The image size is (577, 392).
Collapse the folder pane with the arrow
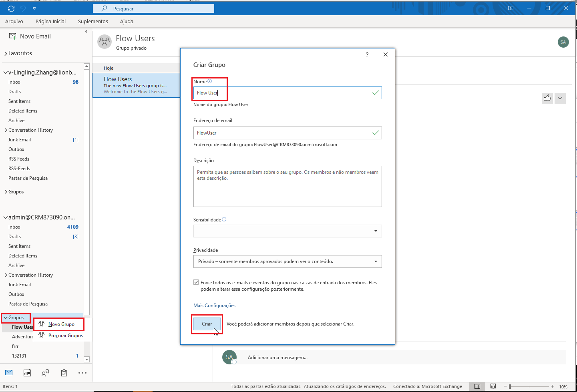coord(86,32)
